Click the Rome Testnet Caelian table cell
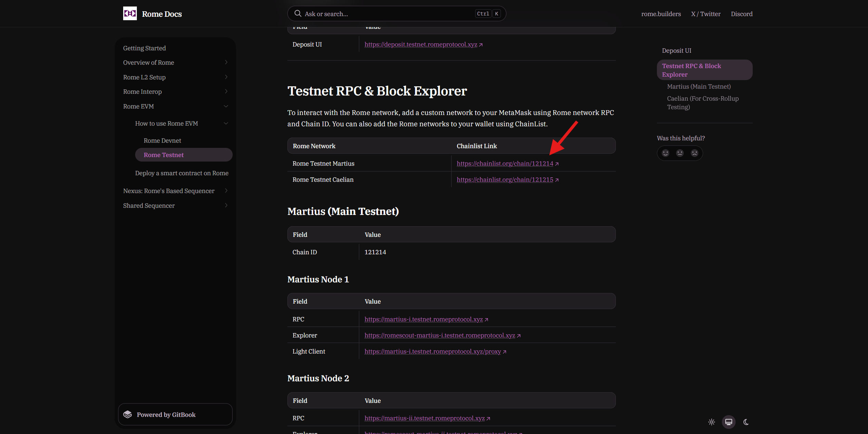This screenshot has height=434, width=868. coord(323,179)
